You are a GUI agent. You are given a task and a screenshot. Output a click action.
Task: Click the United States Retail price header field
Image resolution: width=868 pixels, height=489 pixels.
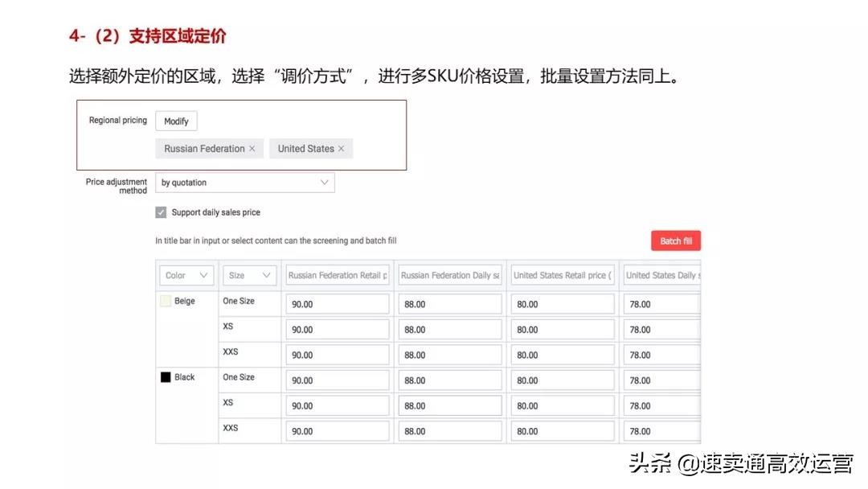click(x=562, y=275)
